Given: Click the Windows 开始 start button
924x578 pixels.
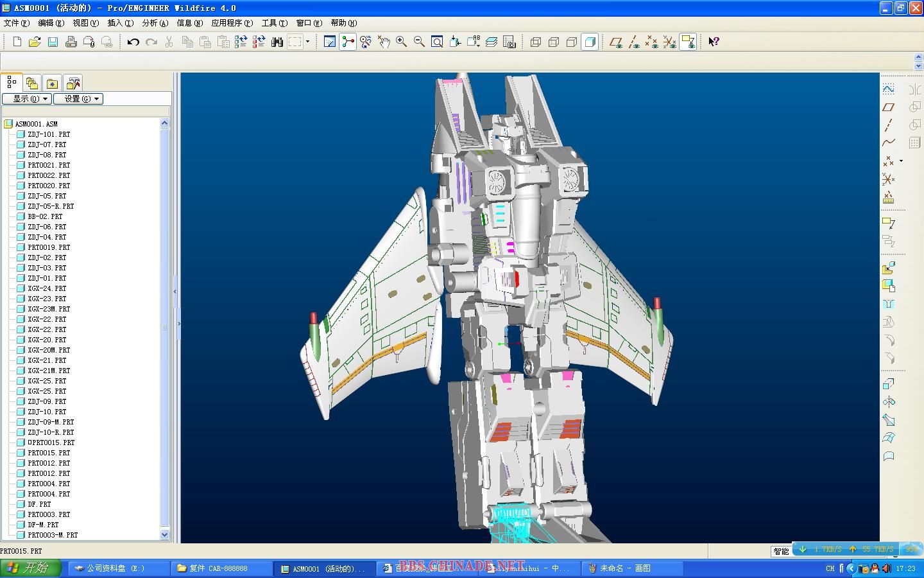Looking at the screenshot, I should click(x=30, y=568).
